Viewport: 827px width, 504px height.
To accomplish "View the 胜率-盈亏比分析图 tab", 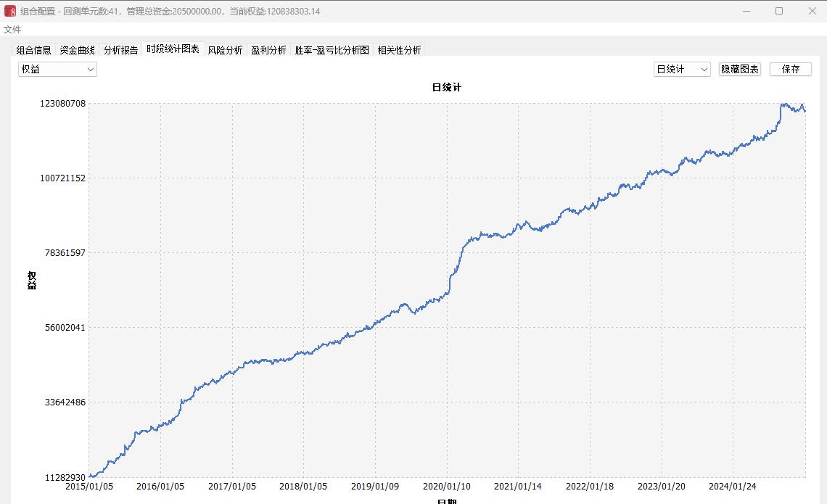I will pos(330,51).
